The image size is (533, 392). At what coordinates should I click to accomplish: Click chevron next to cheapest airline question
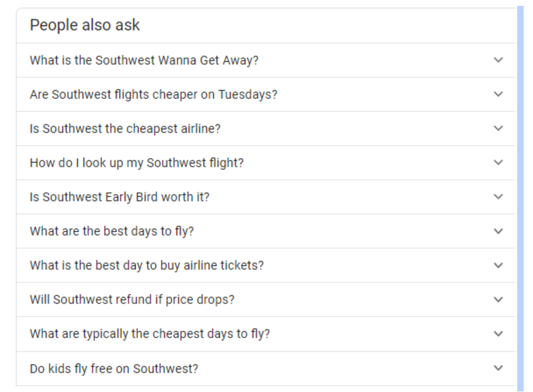click(498, 129)
